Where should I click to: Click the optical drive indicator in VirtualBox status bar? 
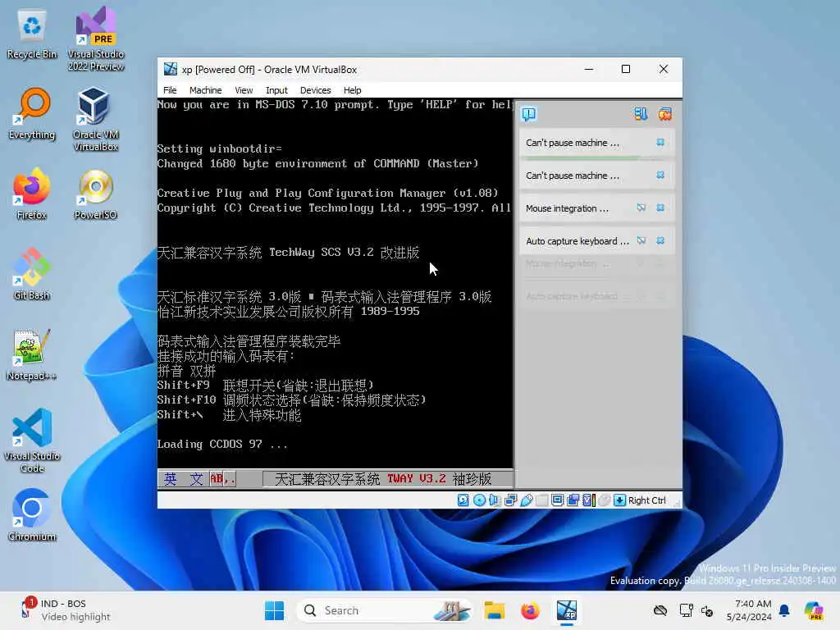(479, 500)
